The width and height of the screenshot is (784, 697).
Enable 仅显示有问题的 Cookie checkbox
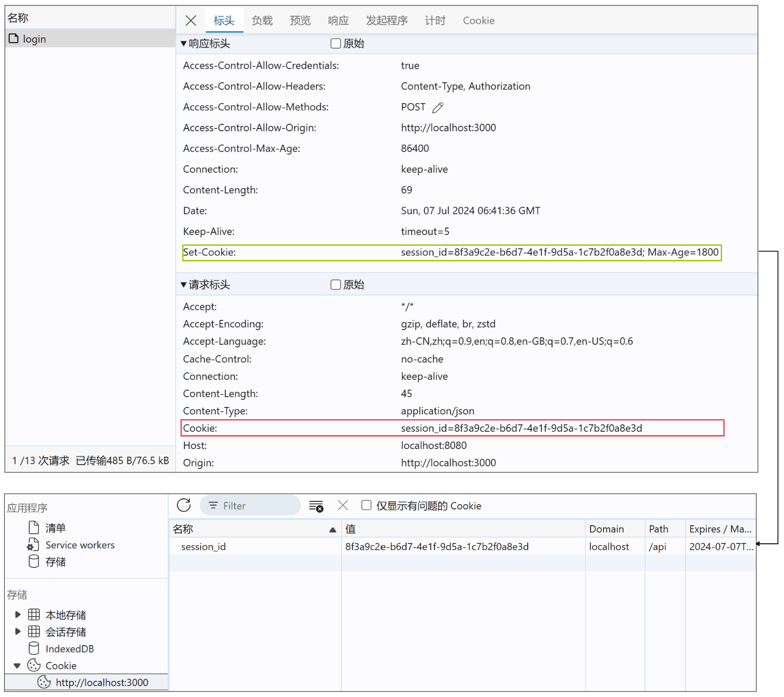coord(367,505)
